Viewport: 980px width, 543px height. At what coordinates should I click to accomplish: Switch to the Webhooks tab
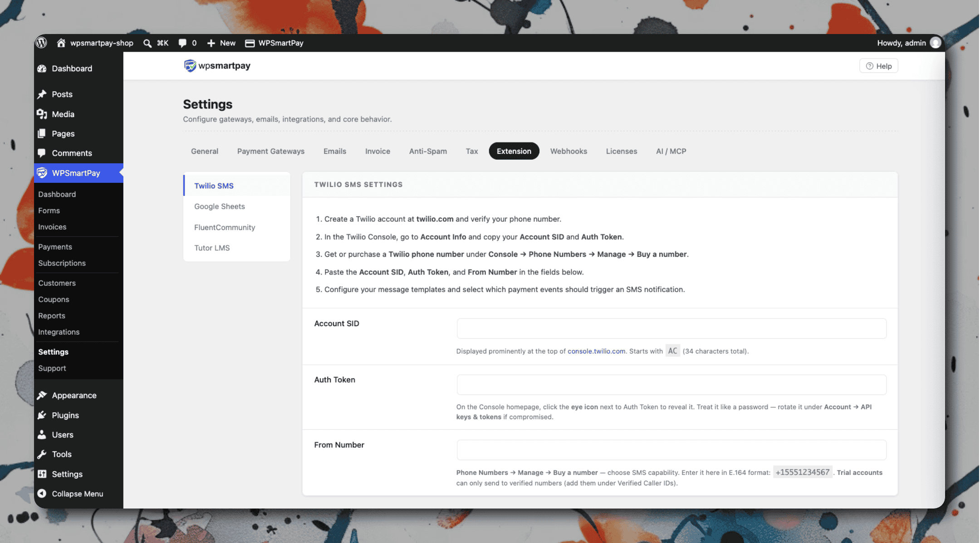click(x=568, y=151)
